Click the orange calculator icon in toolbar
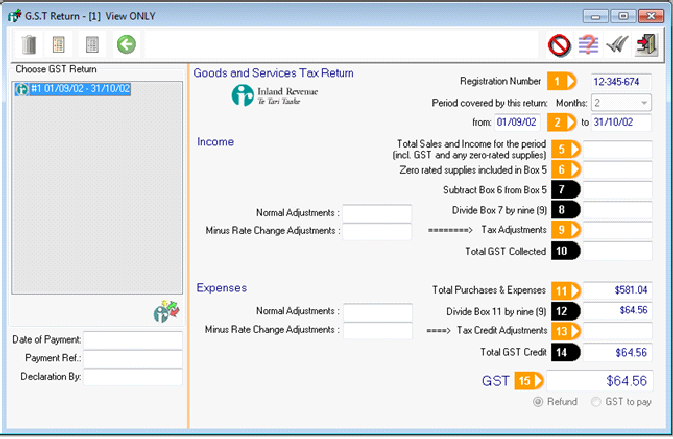This screenshot has width=673, height=439. coord(60,44)
